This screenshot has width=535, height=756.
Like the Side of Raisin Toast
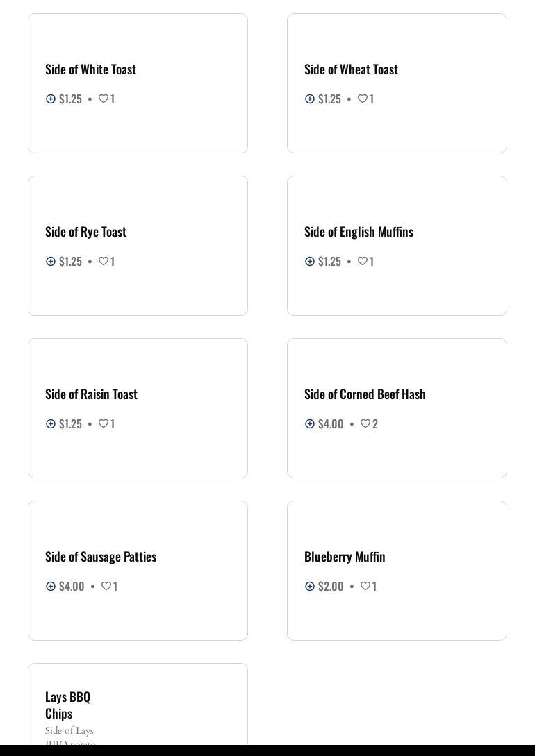coord(104,424)
